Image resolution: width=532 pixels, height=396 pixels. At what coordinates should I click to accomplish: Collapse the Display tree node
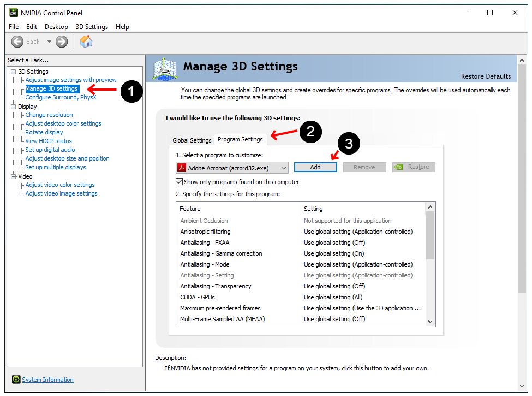(13, 107)
